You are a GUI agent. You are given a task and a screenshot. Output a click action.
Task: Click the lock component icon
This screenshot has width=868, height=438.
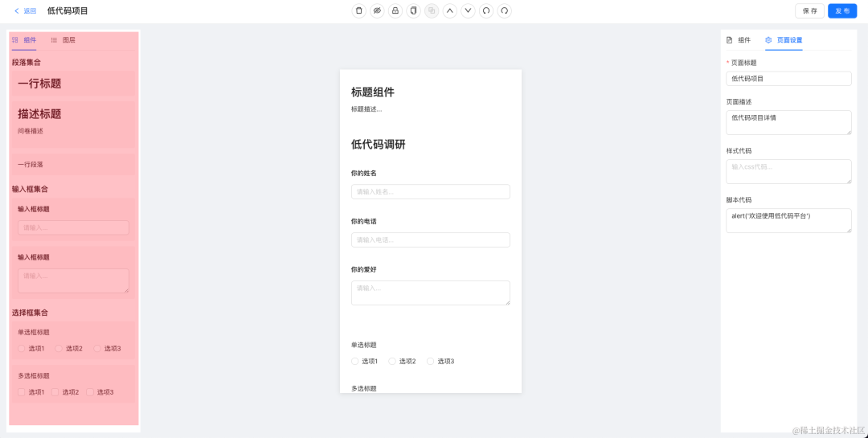point(395,10)
